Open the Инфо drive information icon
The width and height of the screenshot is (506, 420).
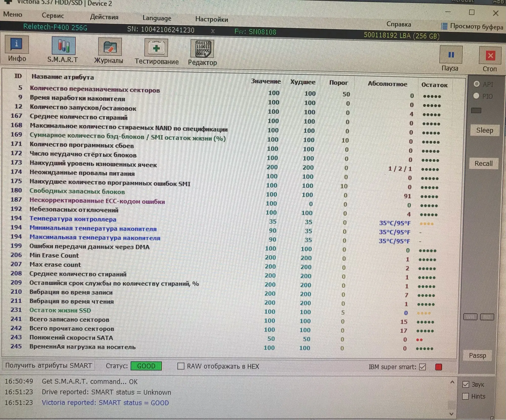(x=17, y=45)
